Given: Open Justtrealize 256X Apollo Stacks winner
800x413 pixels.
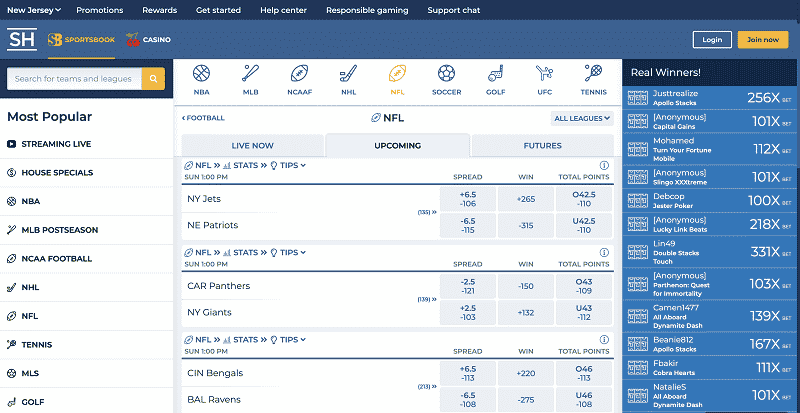Looking at the screenshot, I should coord(711,98).
